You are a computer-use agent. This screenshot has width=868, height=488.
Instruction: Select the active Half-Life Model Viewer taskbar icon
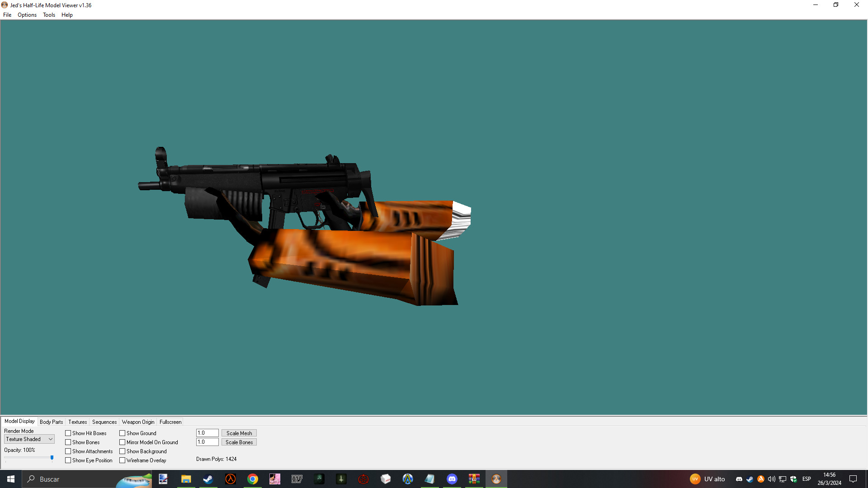(496, 479)
